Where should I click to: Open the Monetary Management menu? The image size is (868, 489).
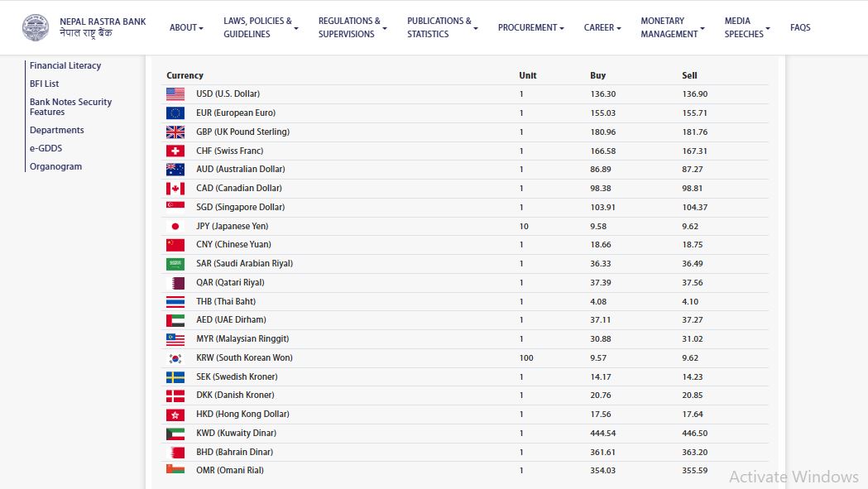(x=672, y=27)
